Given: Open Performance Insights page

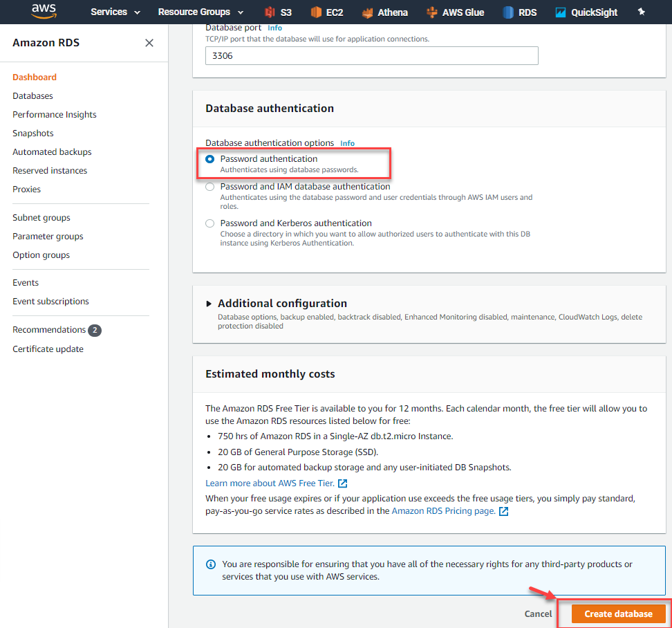Looking at the screenshot, I should [x=55, y=114].
